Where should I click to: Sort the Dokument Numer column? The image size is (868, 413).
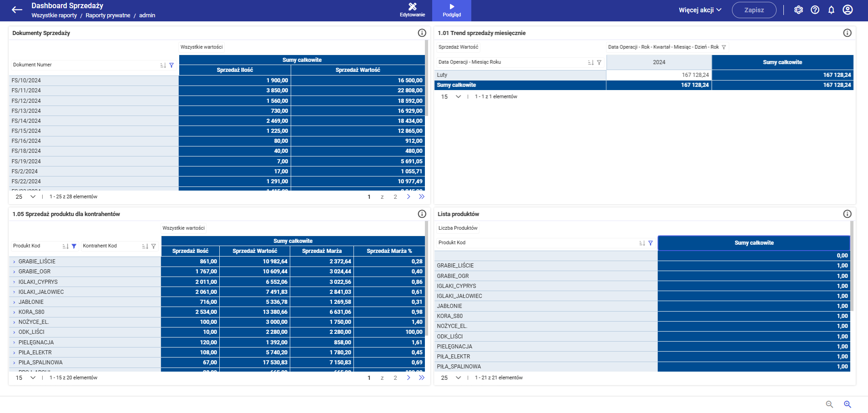(163, 65)
